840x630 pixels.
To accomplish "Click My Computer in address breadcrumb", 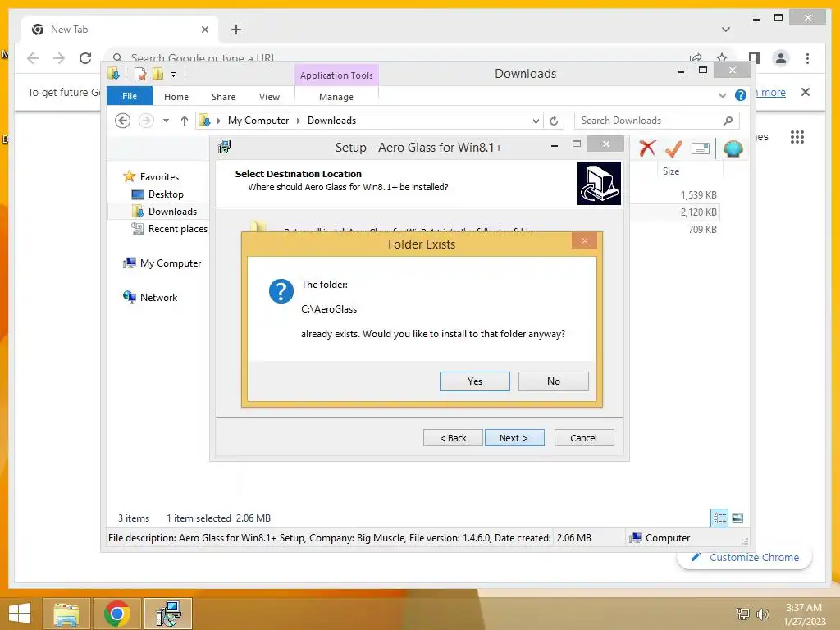I will 258,121.
